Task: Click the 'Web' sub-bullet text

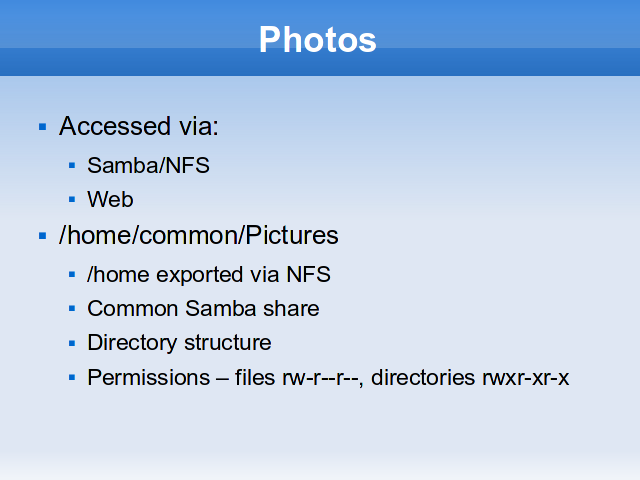Action: pyautogui.click(x=110, y=200)
